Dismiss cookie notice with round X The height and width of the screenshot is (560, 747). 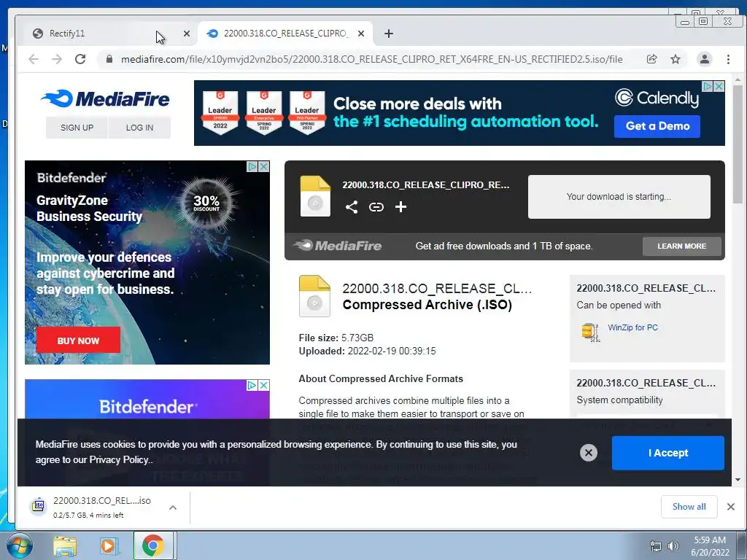589,452
